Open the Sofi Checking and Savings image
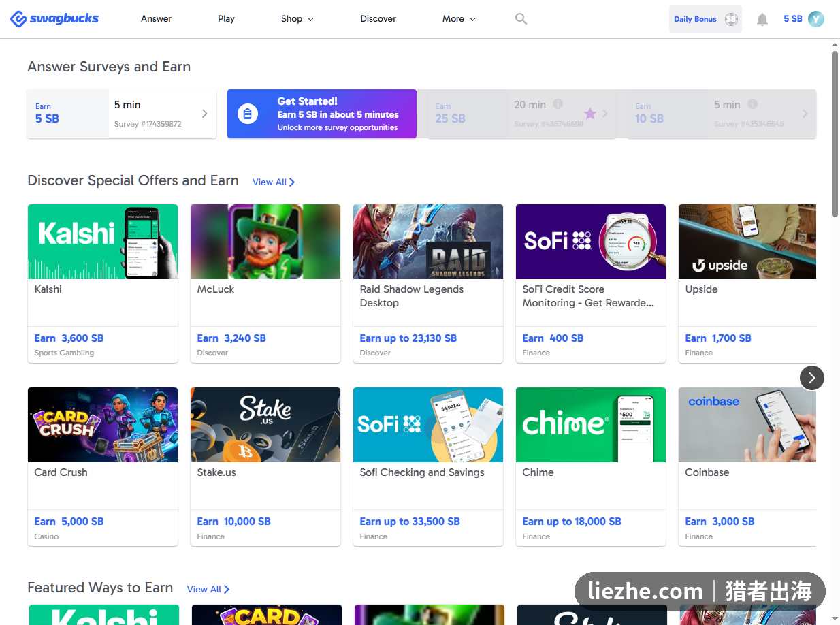Screen dimensions: 840x625 [x=428, y=425]
